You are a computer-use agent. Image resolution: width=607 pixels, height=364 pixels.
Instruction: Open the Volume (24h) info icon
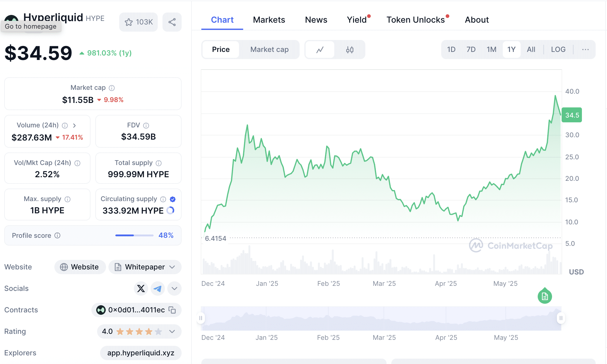[65, 126]
